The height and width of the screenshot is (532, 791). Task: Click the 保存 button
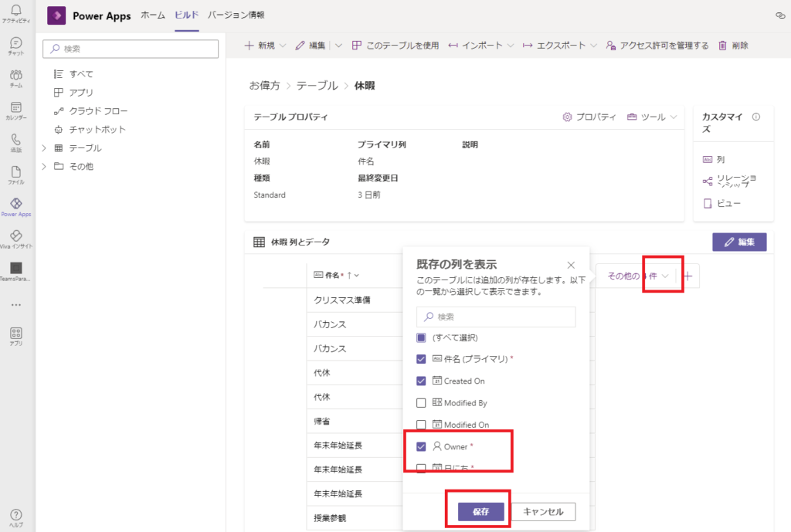coord(480,511)
